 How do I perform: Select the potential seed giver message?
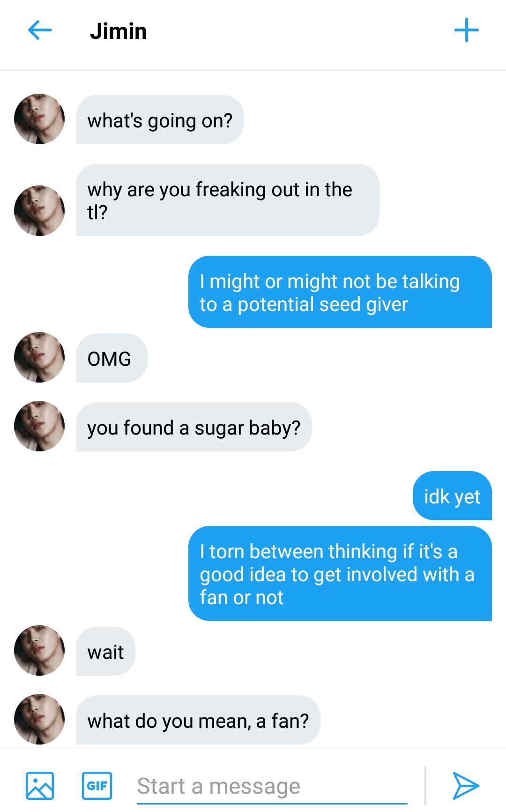pos(340,292)
